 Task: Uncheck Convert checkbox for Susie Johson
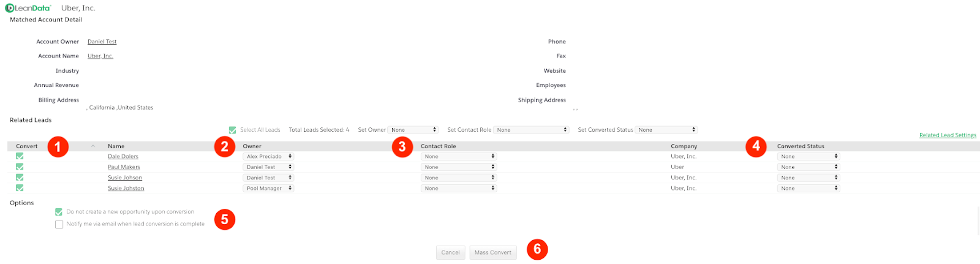point(20,178)
